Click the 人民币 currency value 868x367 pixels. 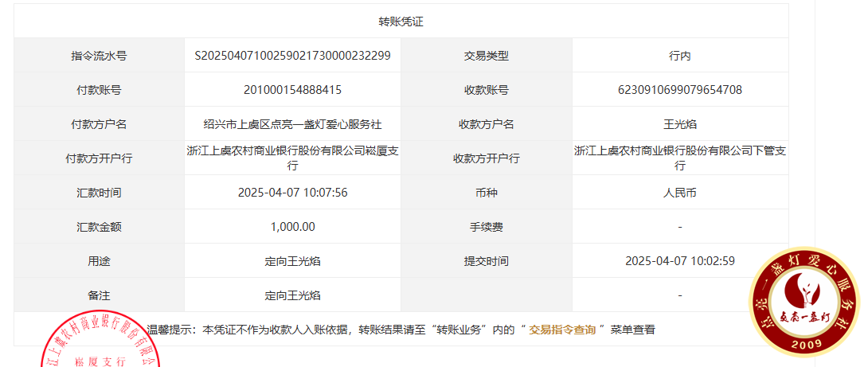pyautogui.click(x=679, y=193)
